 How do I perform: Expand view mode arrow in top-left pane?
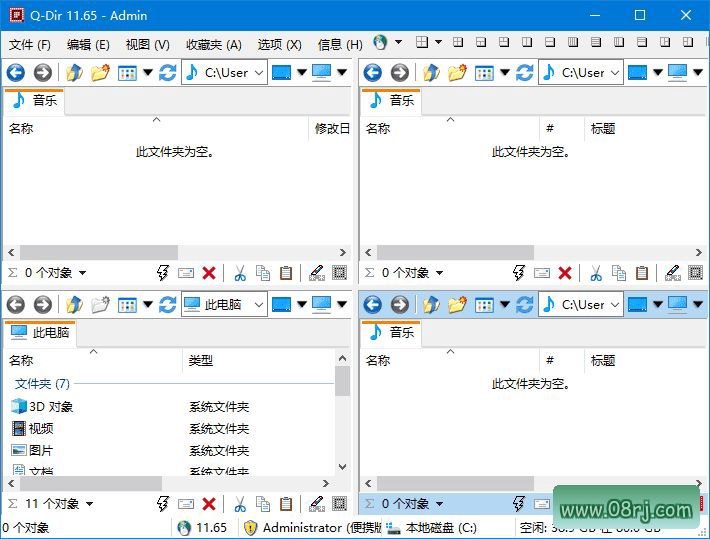[148, 72]
